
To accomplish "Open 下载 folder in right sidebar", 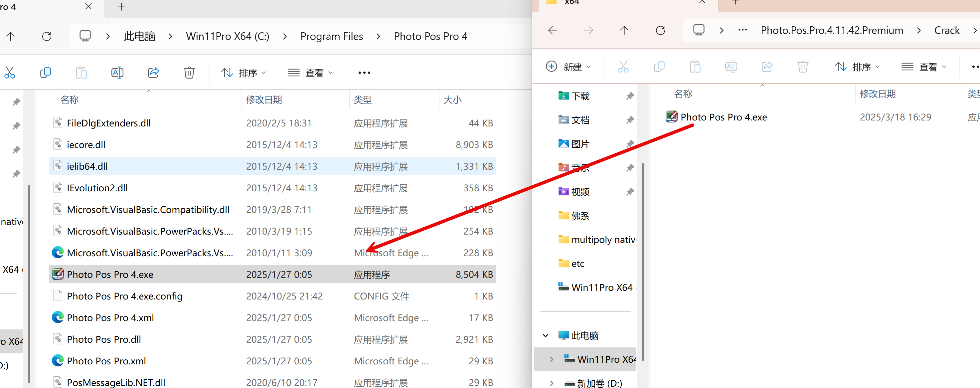I will [x=580, y=96].
